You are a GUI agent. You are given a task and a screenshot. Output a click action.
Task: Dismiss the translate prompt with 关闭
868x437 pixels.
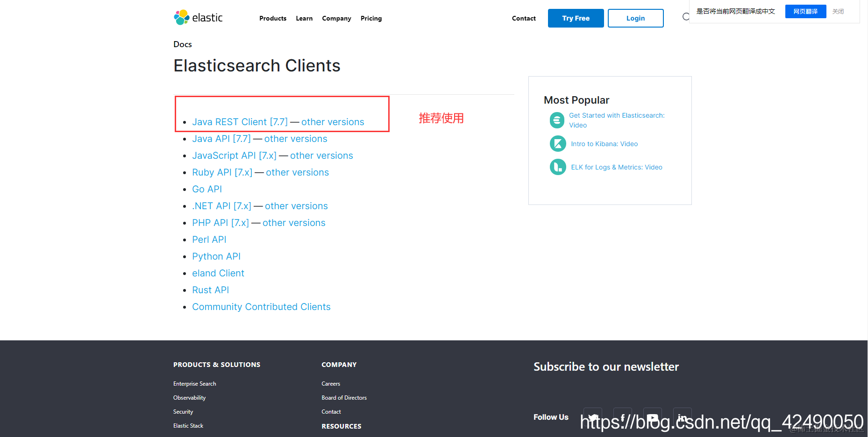point(838,11)
